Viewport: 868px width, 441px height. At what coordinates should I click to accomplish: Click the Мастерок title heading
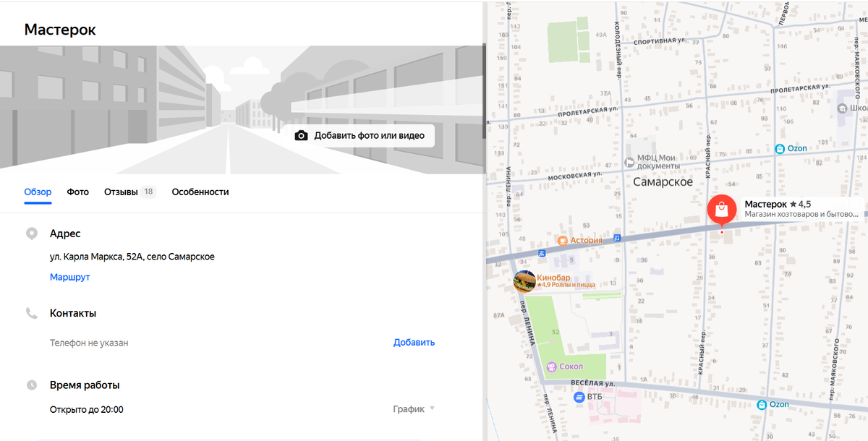(60, 30)
